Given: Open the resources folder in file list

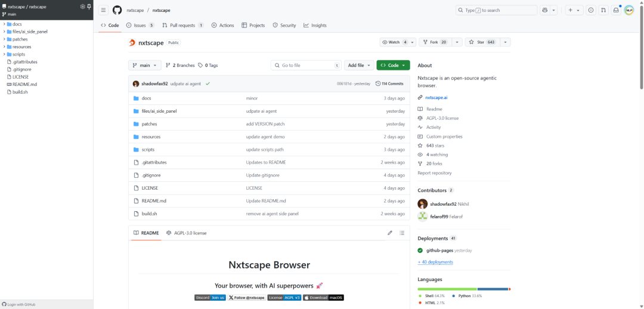Looking at the screenshot, I should [151, 137].
